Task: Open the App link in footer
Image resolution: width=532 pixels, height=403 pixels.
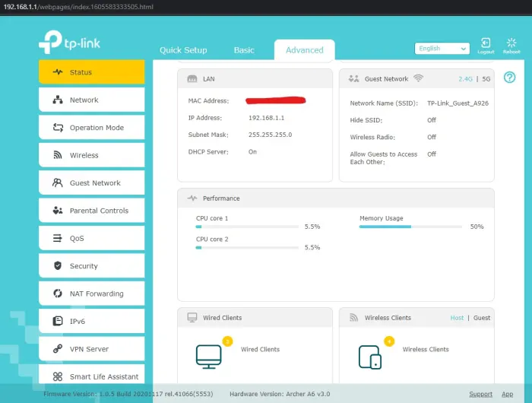Action: click(x=507, y=394)
